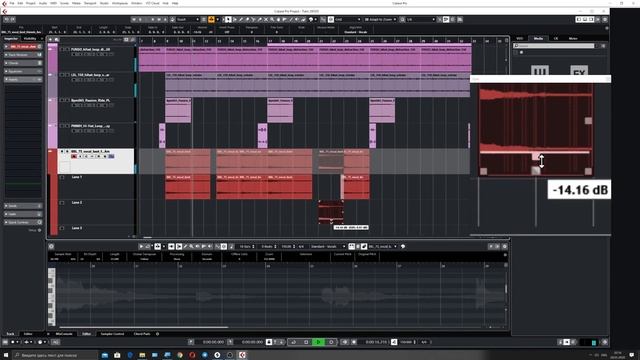Image resolution: width=640 pixels, height=360 pixels.
Task: Open the Chord Pads tab
Action: click(x=142, y=334)
